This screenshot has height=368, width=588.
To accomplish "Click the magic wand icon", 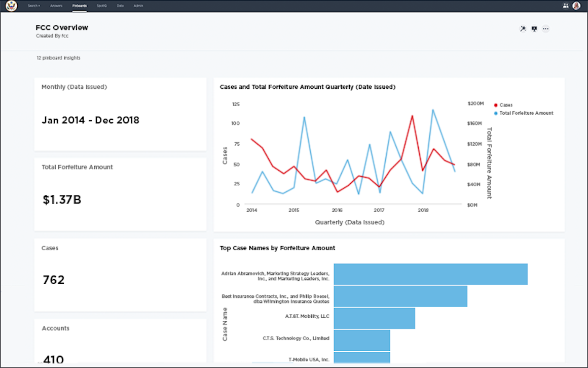I will (x=523, y=28).
